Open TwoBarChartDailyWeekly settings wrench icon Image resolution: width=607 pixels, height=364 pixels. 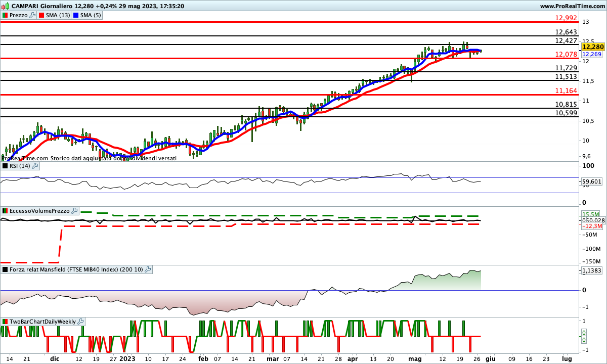(x=80, y=321)
